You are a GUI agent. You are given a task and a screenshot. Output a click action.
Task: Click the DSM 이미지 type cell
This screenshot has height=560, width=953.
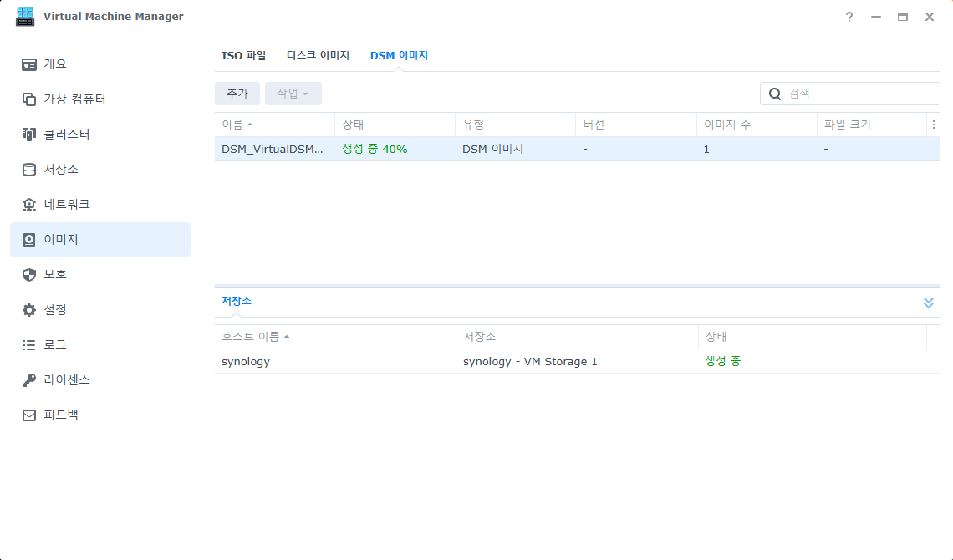pyautogui.click(x=493, y=149)
